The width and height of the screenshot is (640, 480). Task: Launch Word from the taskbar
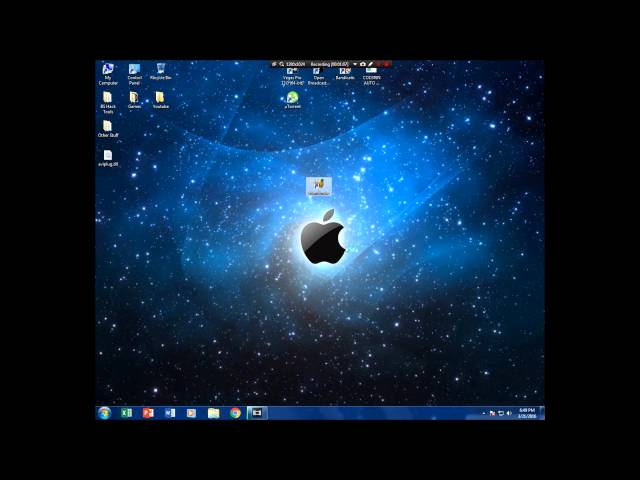point(170,413)
